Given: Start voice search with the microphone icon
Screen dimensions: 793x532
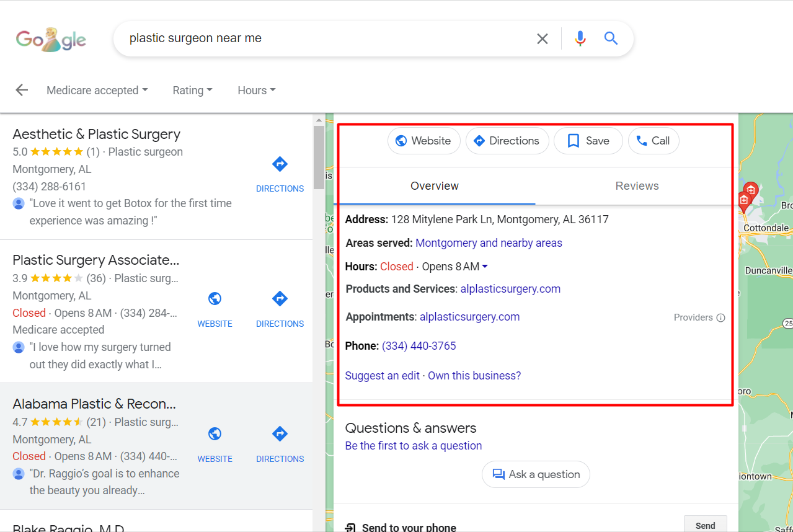Looking at the screenshot, I should [x=580, y=38].
